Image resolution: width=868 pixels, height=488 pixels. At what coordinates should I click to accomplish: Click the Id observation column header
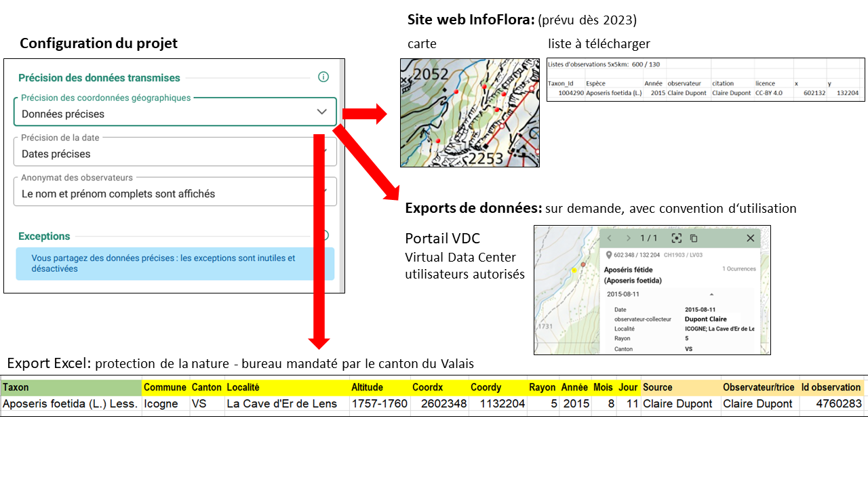(831, 388)
